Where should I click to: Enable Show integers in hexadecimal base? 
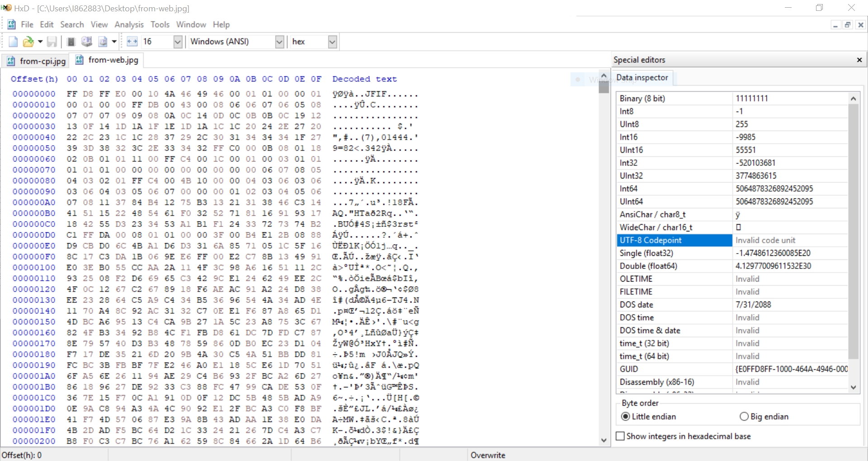pyautogui.click(x=621, y=436)
